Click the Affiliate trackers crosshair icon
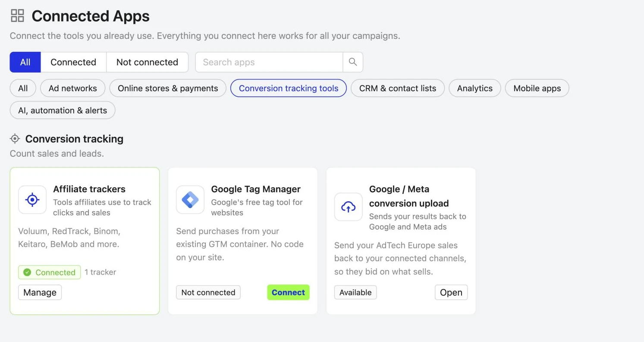 pyautogui.click(x=32, y=199)
